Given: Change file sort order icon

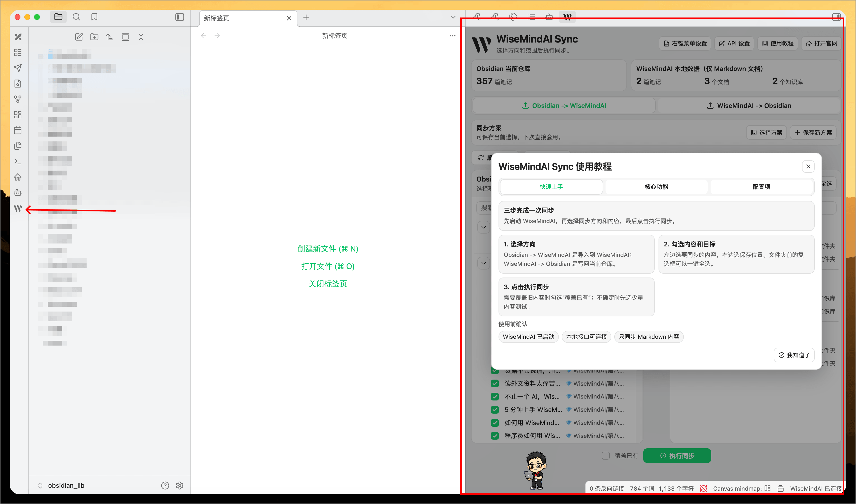Looking at the screenshot, I should click(x=110, y=37).
